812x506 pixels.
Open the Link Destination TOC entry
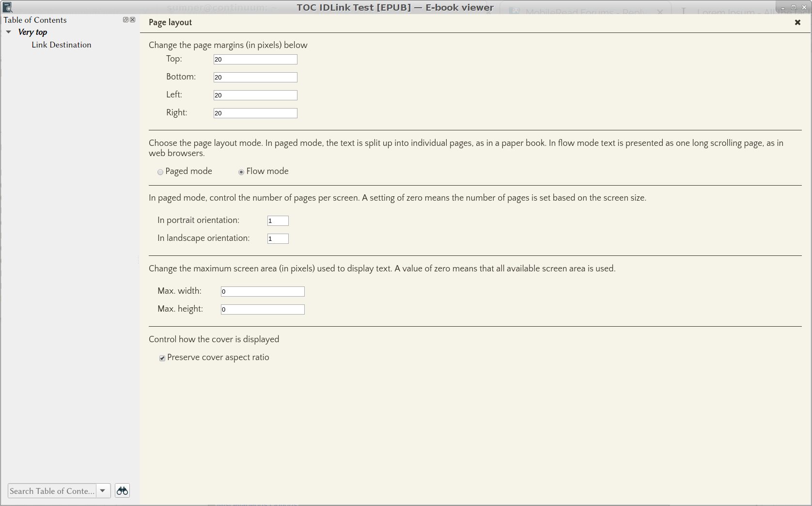[62, 45]
